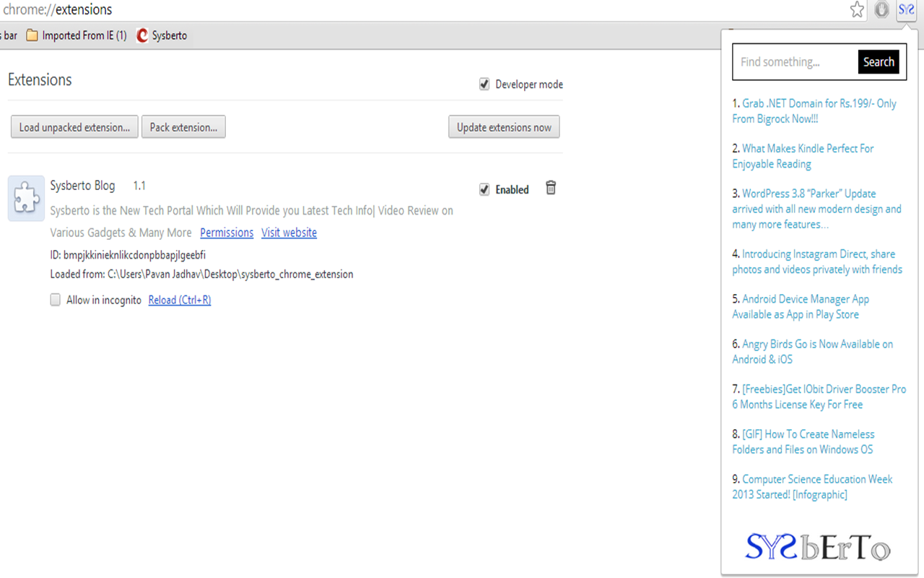The image size is (924, 578).
Task: Click the Search button in the popup
Action: pos(879,62)
